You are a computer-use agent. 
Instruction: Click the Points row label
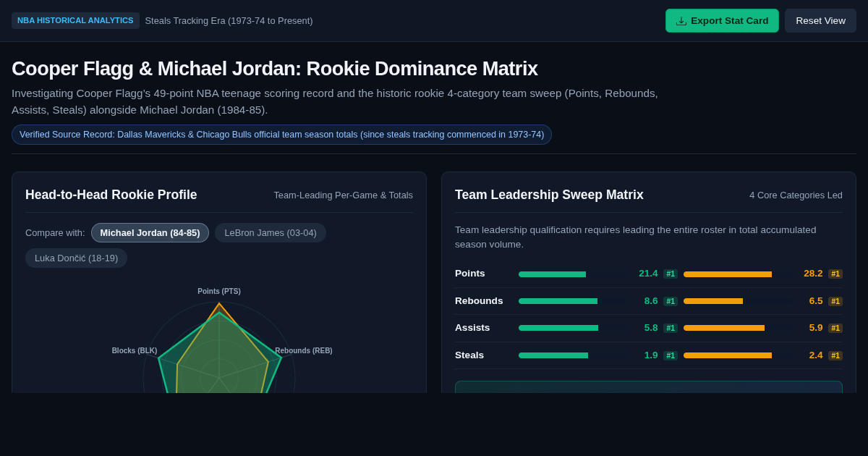coord(470,274)
